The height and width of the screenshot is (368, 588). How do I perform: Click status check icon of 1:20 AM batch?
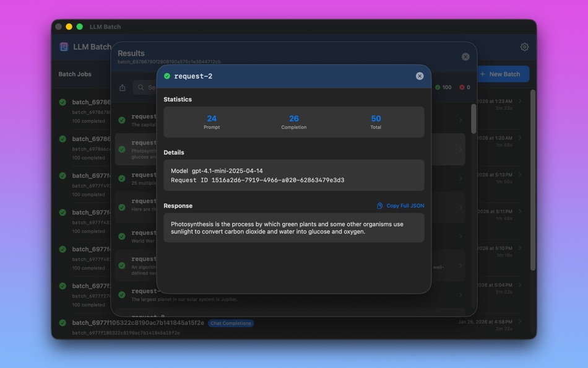coord(63,139)
